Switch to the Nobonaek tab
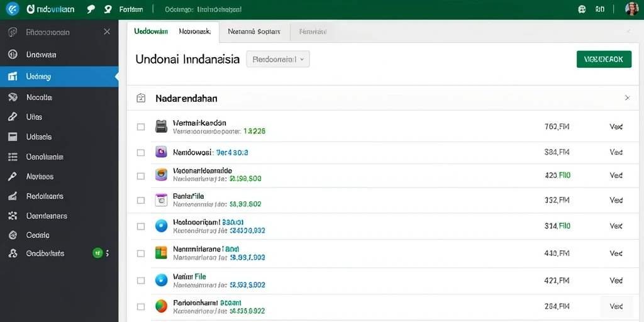Image resolution: width=644 pixels, height=322 pixels. pos(195,31)
